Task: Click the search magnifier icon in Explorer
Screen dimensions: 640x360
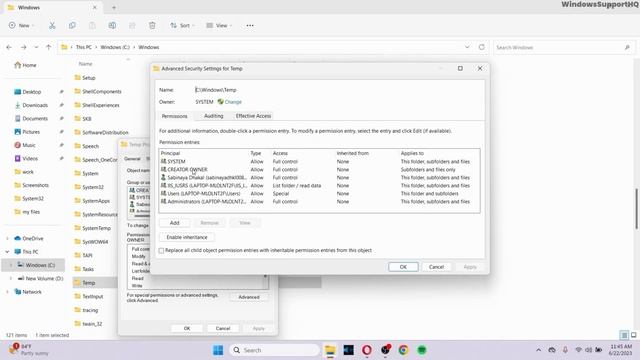Action: pos(627,47)
